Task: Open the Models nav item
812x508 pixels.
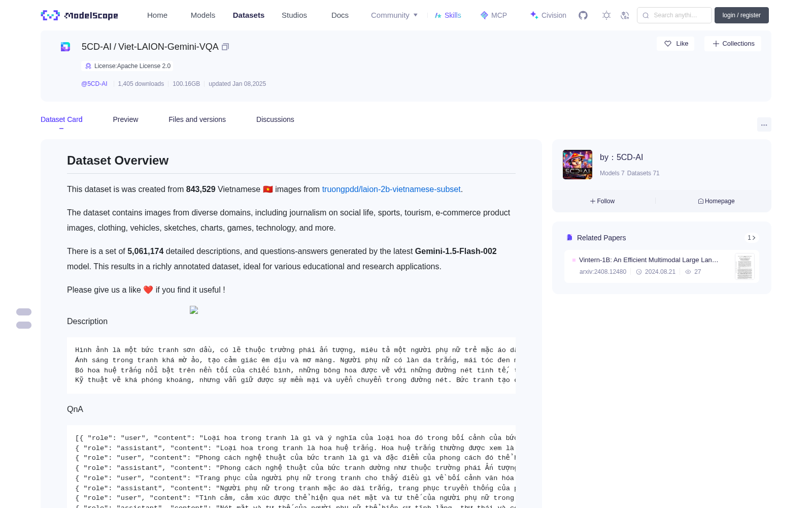Action: [203, 15]
